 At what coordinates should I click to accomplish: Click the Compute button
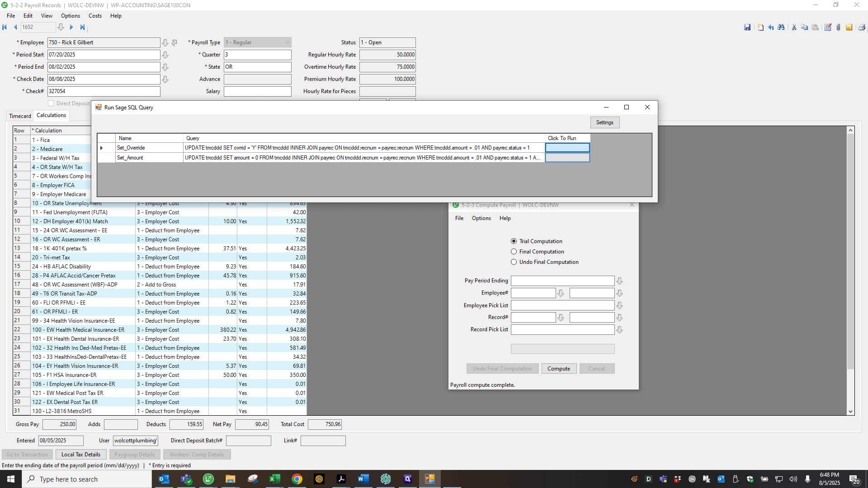(559, 369)
